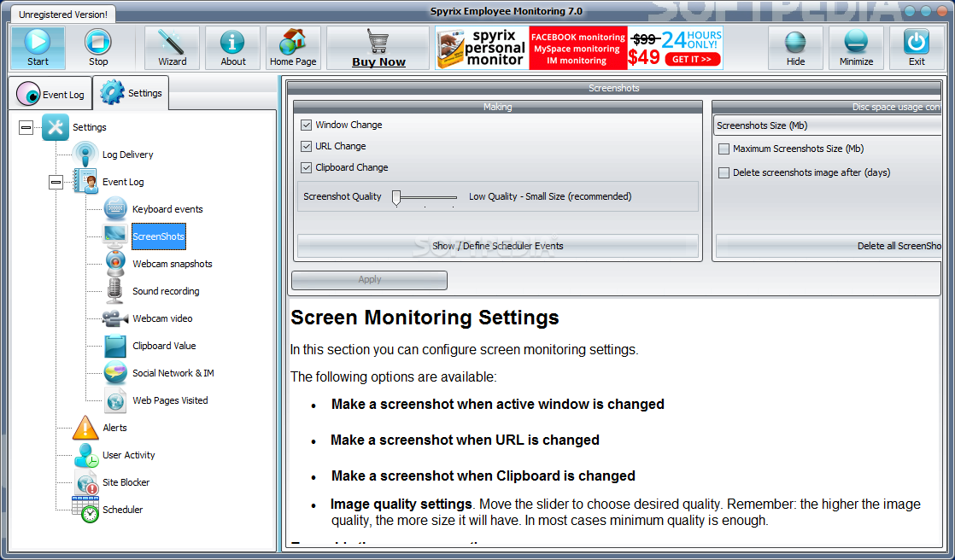
Task: Click the ScreenShots monitor icon
Action: (x=115, y=236)
